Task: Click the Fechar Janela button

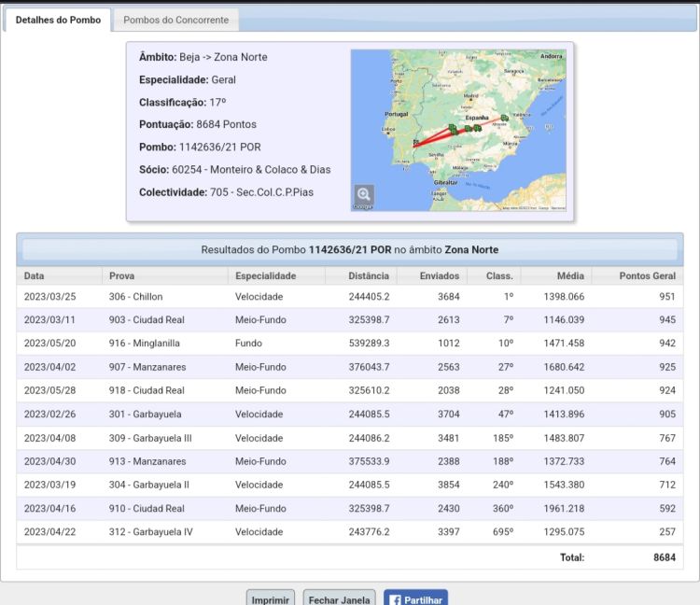Action: 340,600
